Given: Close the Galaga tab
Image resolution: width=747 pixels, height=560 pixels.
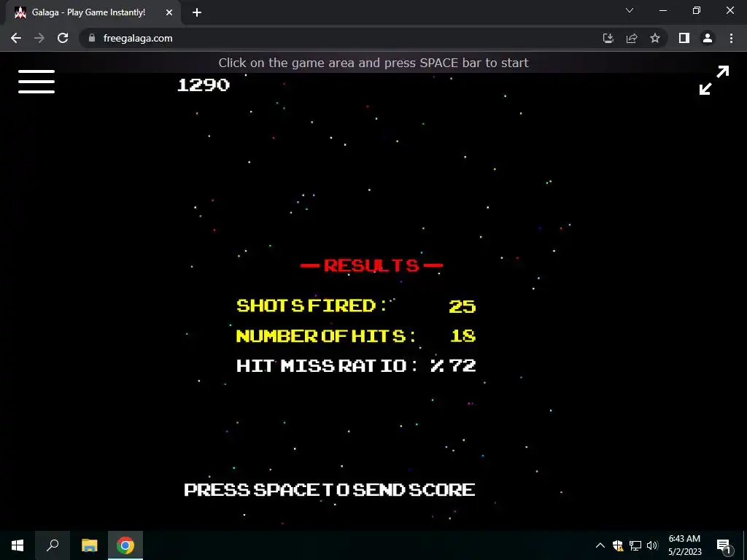Looking at the screenshot, I should tap(169, 12).
